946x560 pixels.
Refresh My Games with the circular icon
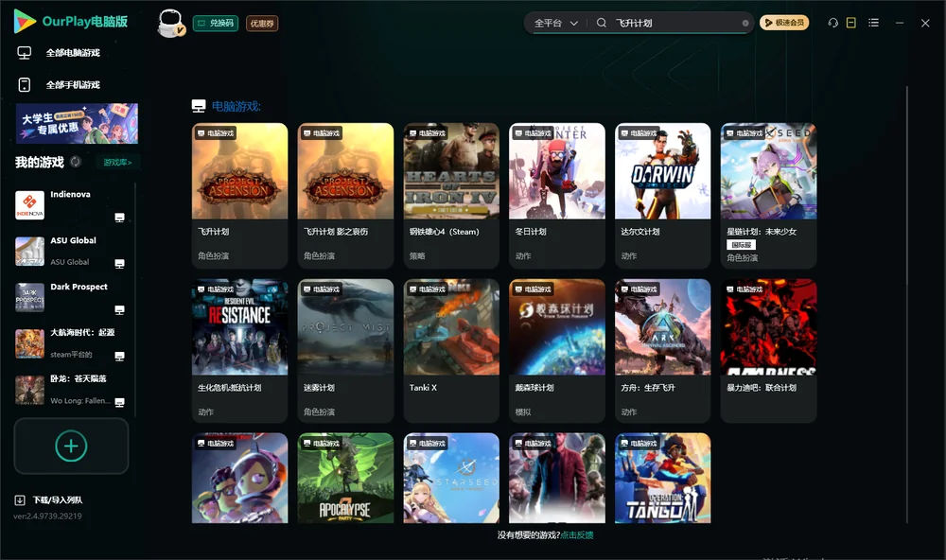[76, 162]
